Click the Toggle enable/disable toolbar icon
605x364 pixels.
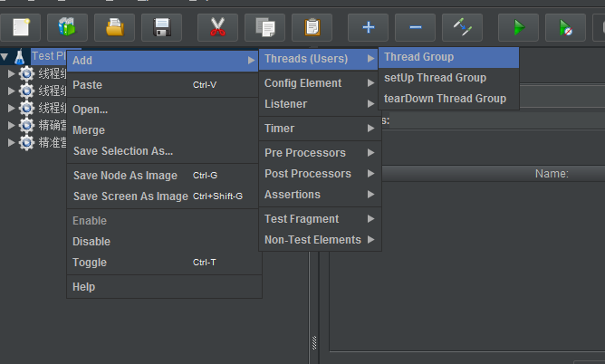click(x=462, y=27)
